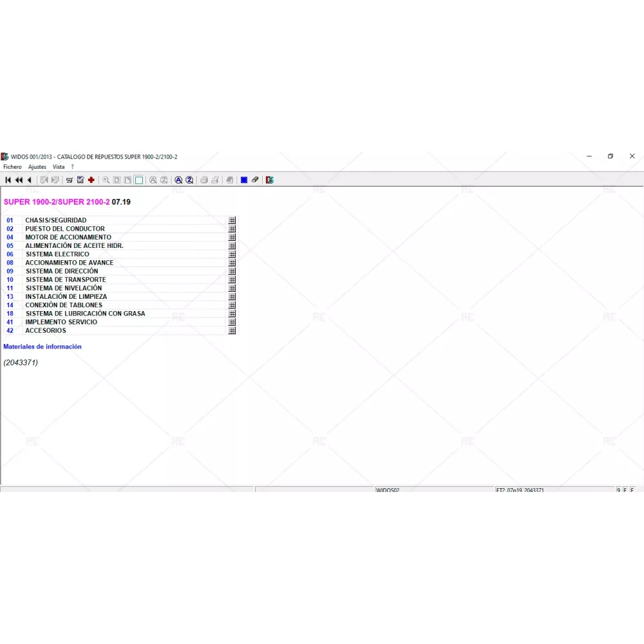Click the blue circled 'A' toolbar icon

pos(178,180)
